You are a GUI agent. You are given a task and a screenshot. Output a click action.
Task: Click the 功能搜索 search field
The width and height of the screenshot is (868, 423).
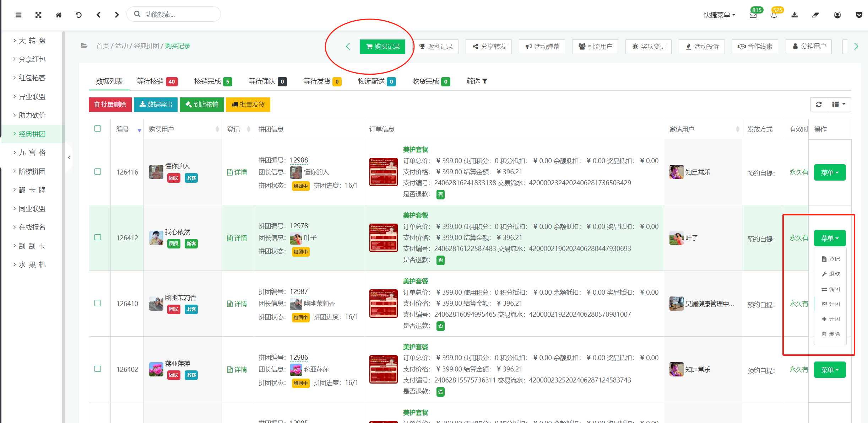(174, 15)
